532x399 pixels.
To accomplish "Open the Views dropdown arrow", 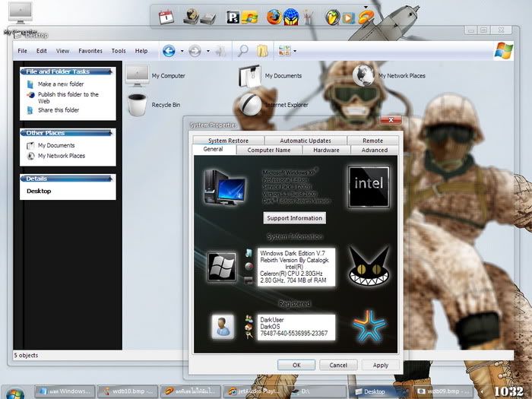I will point(295,51).
